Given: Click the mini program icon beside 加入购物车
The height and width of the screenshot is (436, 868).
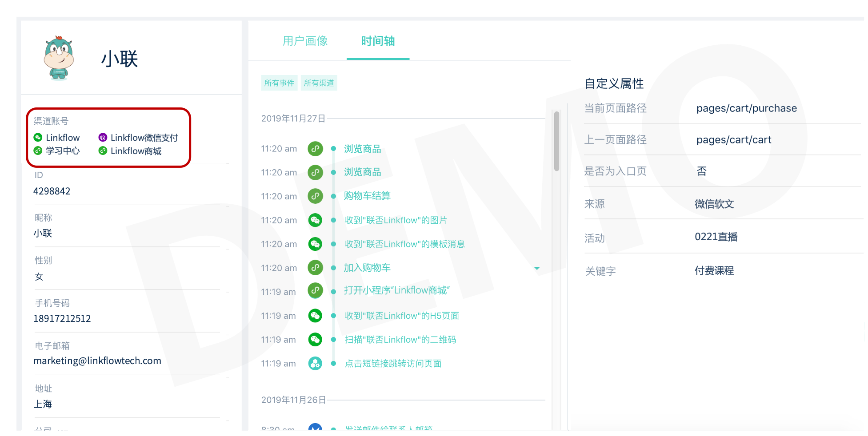Looking at the screenshot, I should (x=315, y=267).
